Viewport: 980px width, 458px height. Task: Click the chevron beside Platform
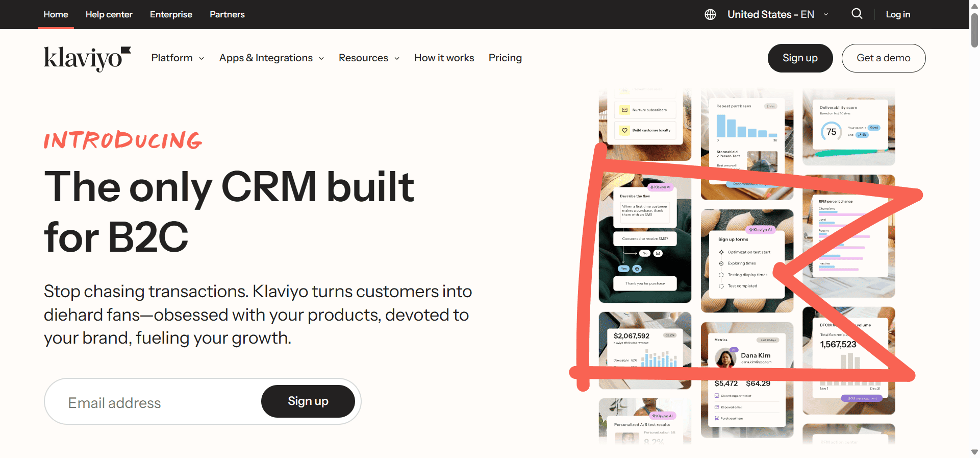(202, 59)
